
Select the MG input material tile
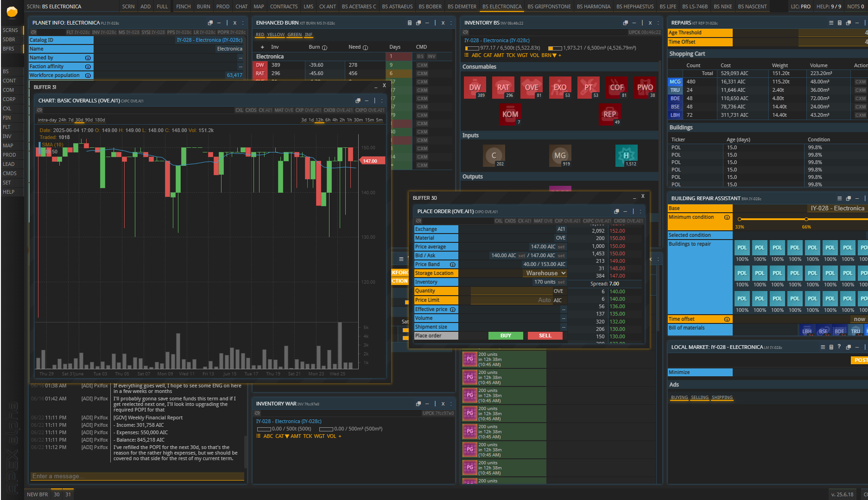560,156
